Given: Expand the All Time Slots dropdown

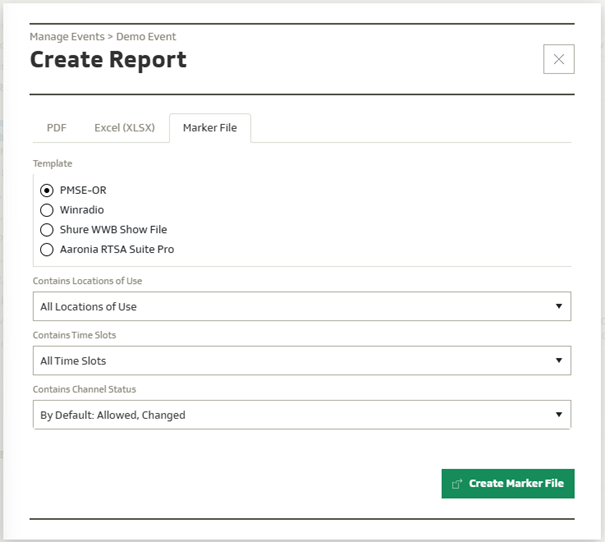Looking at the screenshot, I should pyautogui.click(x=301, y=360).
